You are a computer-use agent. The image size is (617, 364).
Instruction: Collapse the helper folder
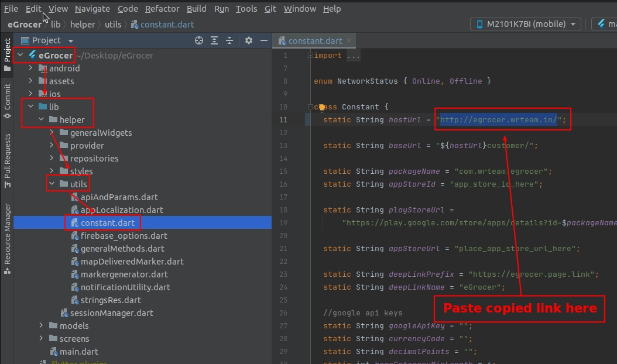[x=42, y=119]
